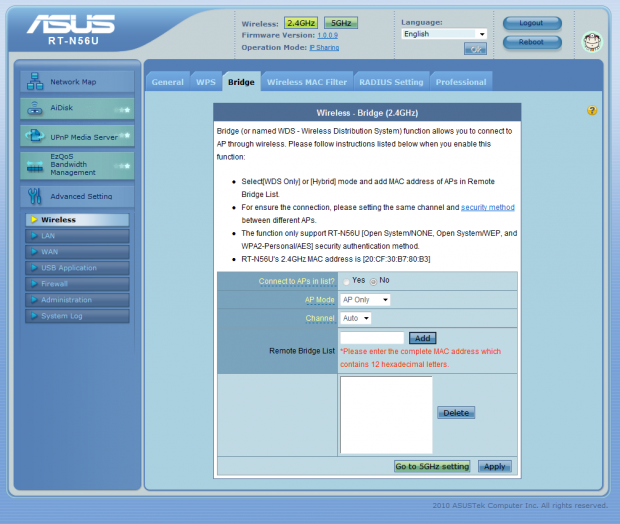
Task: Click the EzQoS Bandwidth Management icon
Action: coord(35,166)
